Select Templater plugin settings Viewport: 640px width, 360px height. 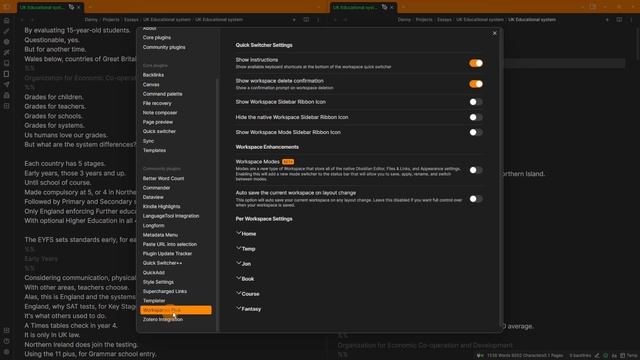click(154, 301)
